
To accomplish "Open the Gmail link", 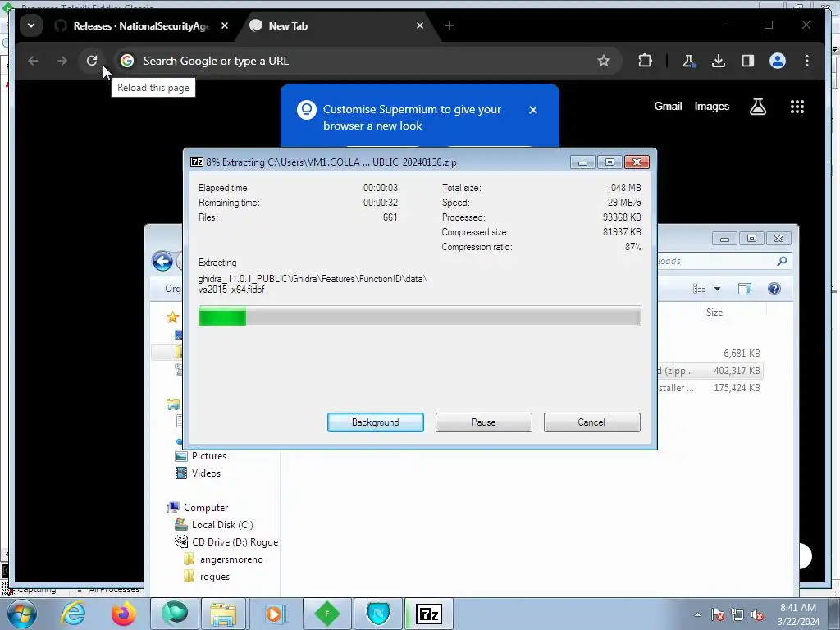I will 668,106.
